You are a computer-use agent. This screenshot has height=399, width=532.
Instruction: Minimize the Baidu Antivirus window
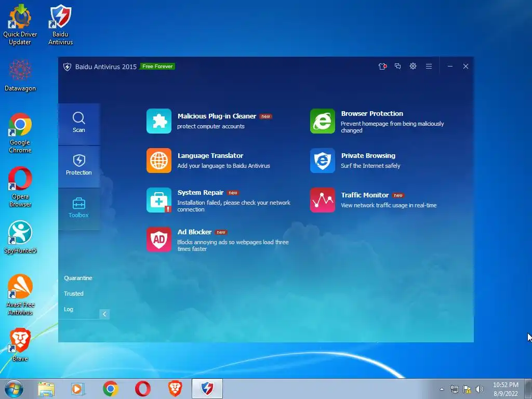(x=450, y=66)
